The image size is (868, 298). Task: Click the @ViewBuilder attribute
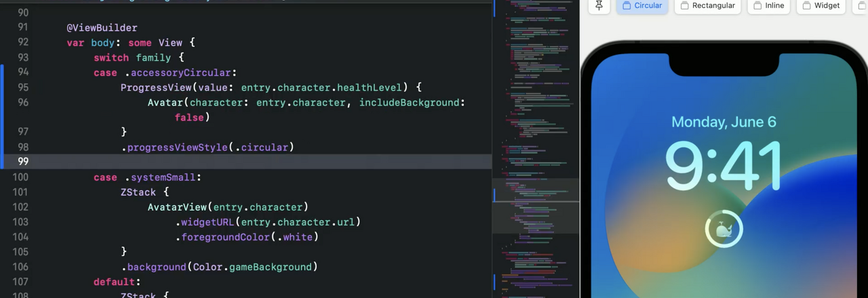tap(102, 28)
